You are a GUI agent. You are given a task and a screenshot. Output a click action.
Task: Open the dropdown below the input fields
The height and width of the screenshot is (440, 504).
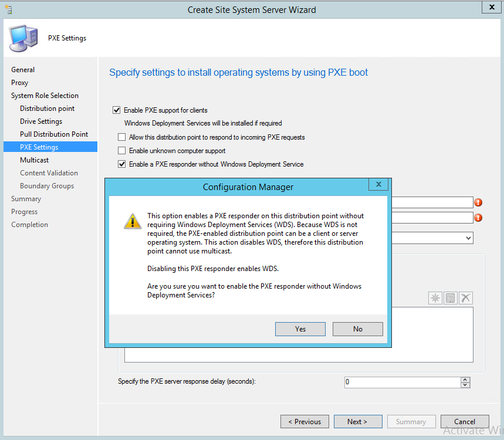coord(469,238)
